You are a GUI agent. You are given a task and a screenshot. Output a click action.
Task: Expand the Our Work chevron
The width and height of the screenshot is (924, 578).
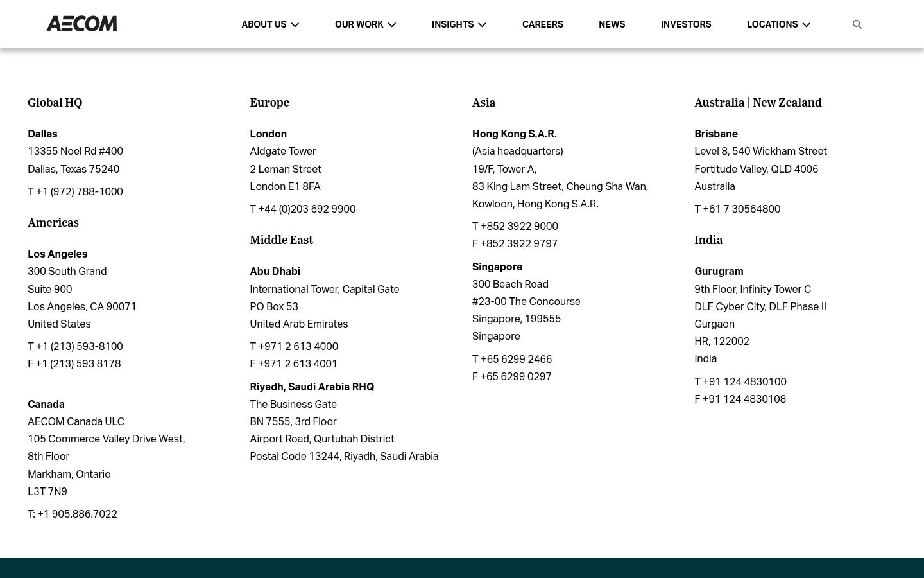point(392,25)
